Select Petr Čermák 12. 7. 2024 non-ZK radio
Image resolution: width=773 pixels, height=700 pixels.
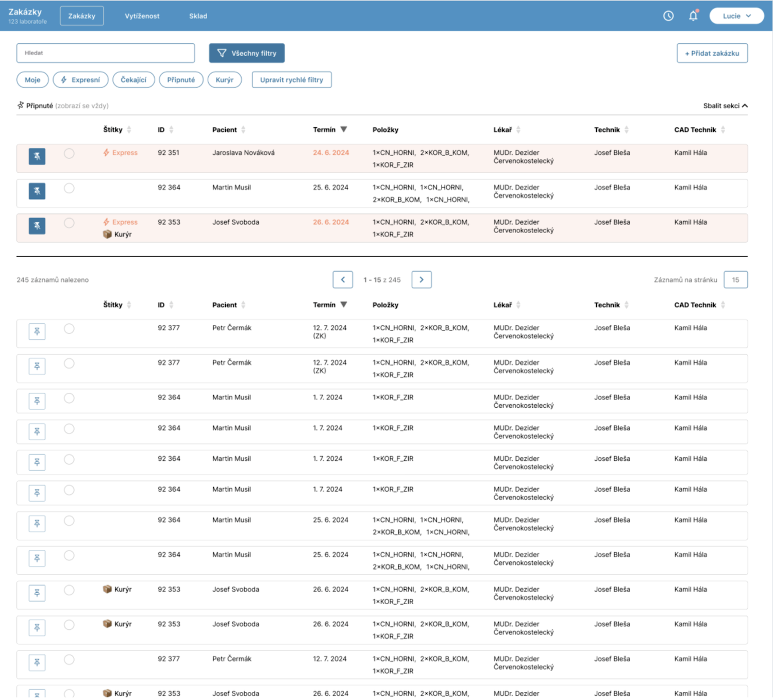tap(69, 660)
